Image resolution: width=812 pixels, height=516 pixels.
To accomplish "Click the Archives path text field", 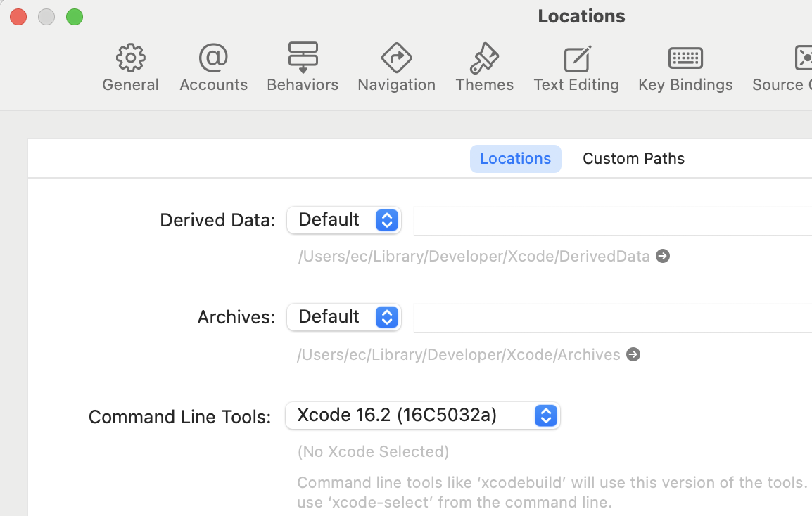I will click(612, 318).
